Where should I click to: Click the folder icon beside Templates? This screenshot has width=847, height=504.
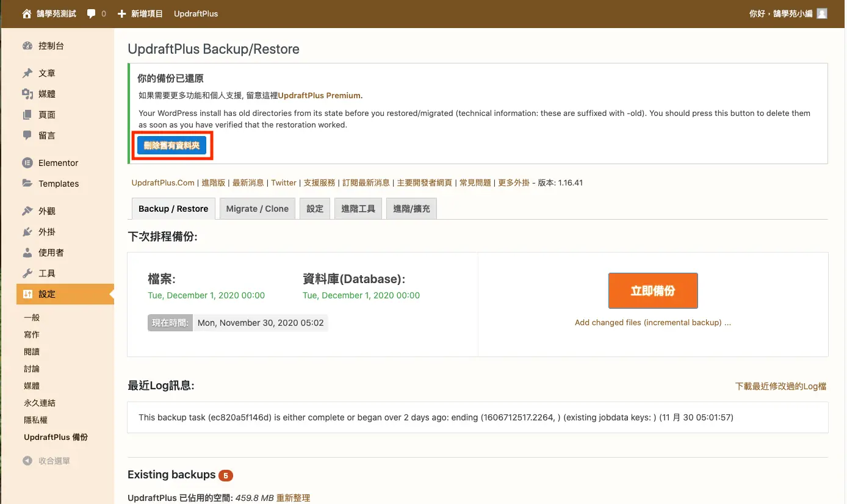click(x=27, y=184)
